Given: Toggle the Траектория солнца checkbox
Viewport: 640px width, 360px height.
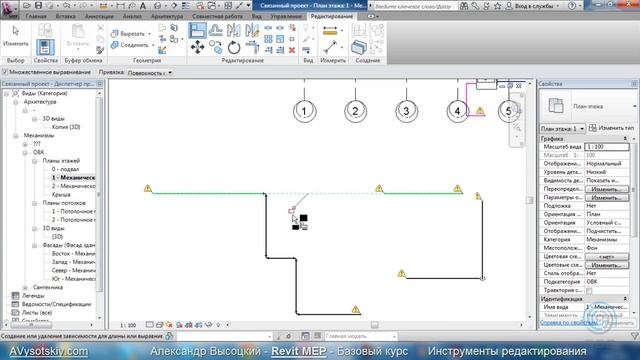Looking at the screenshot, I should click(x=589, y=291).
